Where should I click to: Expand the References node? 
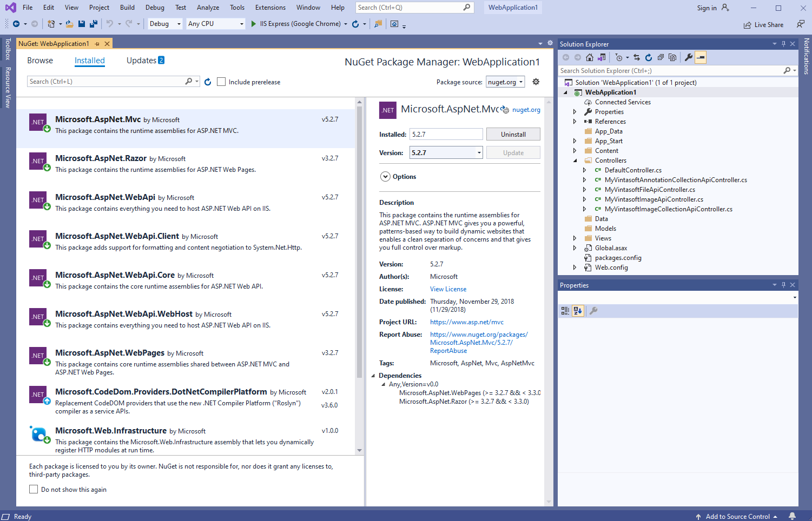[x=575, y=122]
